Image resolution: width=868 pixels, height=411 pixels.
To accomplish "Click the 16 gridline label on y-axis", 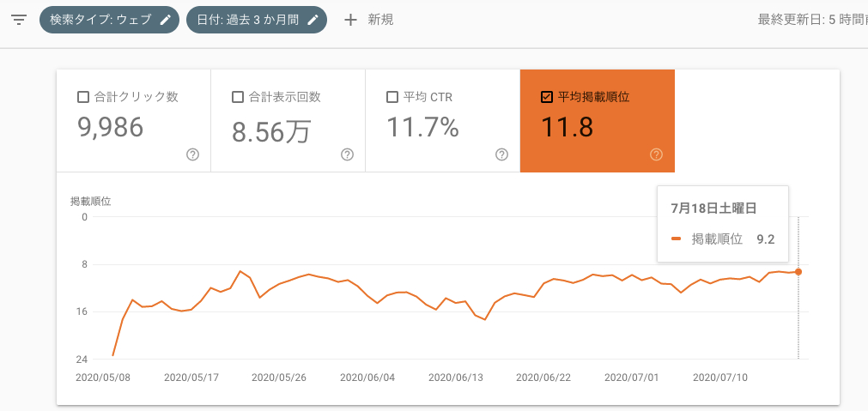I will tap(82, 311).
